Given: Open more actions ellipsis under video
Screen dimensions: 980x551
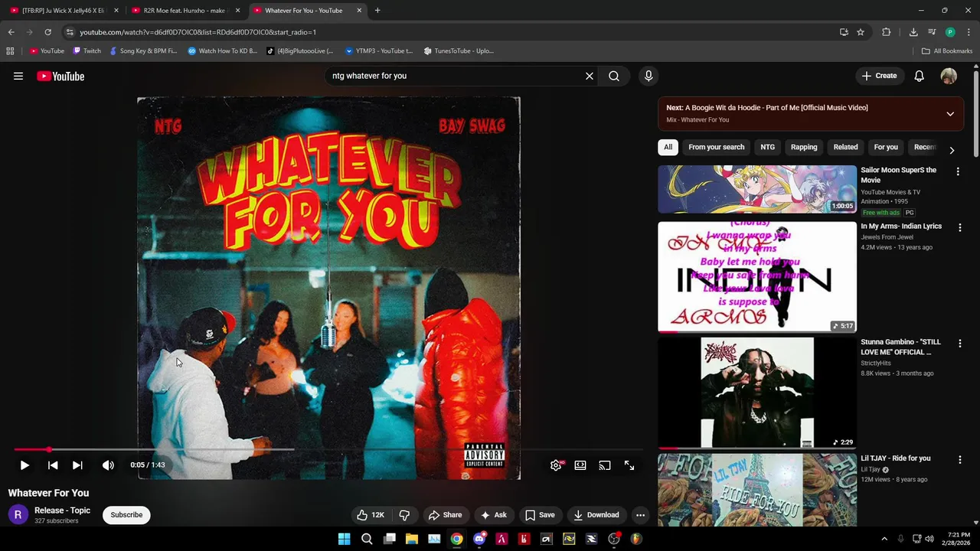Looking at the screenshot, I should point(640,515).
